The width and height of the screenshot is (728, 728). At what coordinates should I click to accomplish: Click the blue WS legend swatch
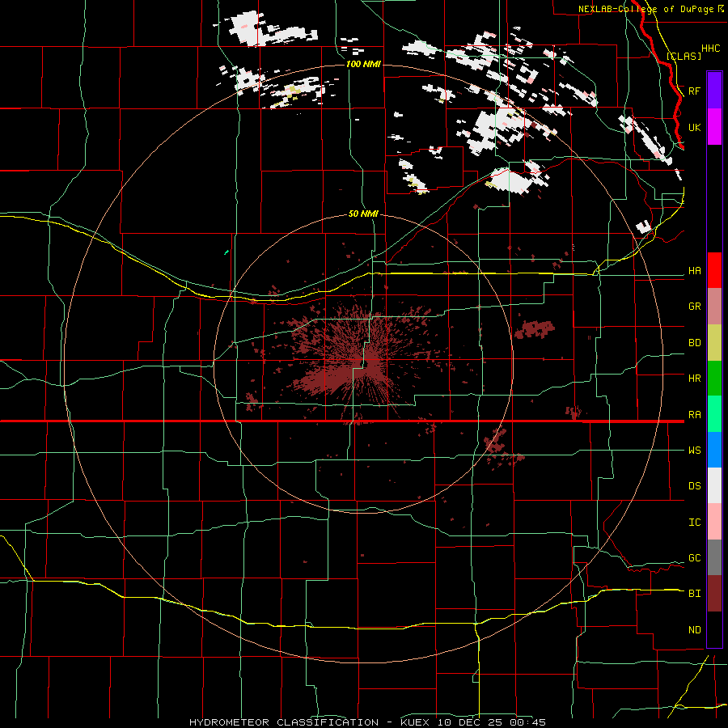click(714, 450)
